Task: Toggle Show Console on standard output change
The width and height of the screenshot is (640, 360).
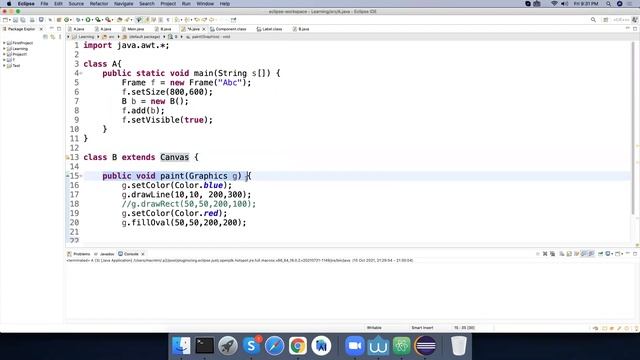Action: [x=584, y=253]
